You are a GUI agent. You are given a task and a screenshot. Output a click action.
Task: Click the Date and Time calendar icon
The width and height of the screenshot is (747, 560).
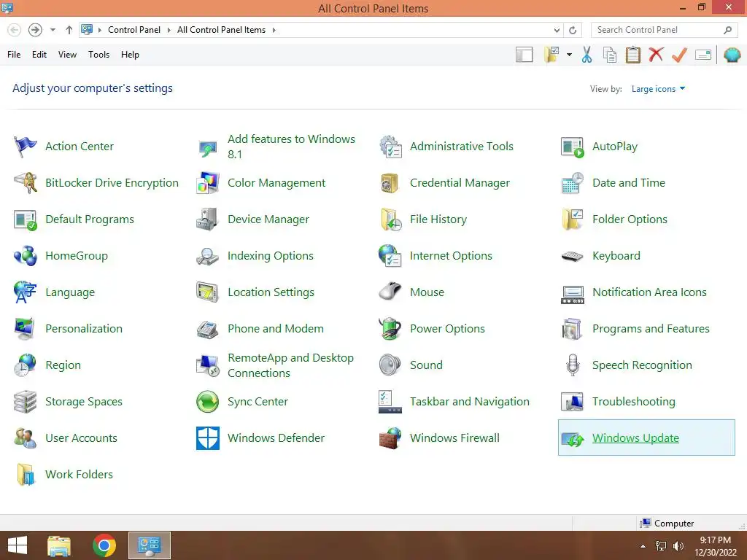pos(572,183)
